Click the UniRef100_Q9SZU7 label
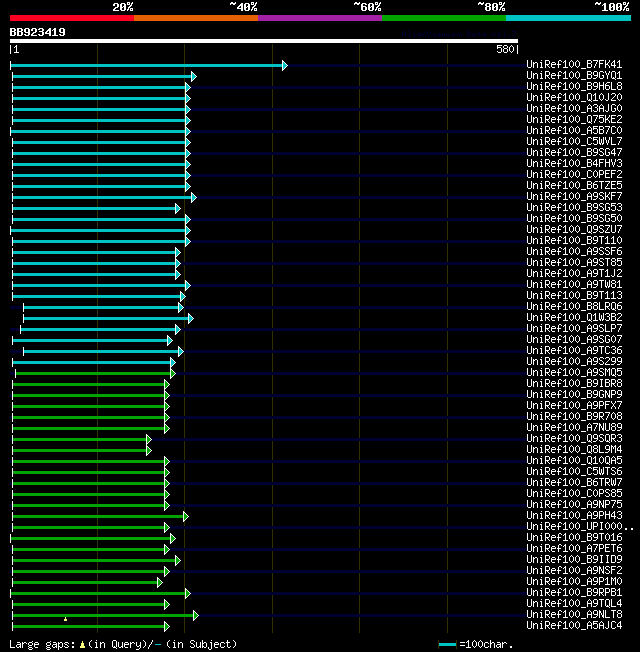640x652 pixels. point(574,230)
